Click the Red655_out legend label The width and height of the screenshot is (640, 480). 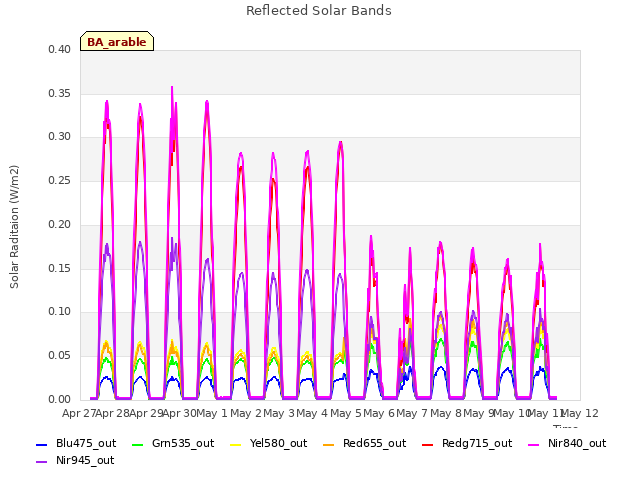374,443
